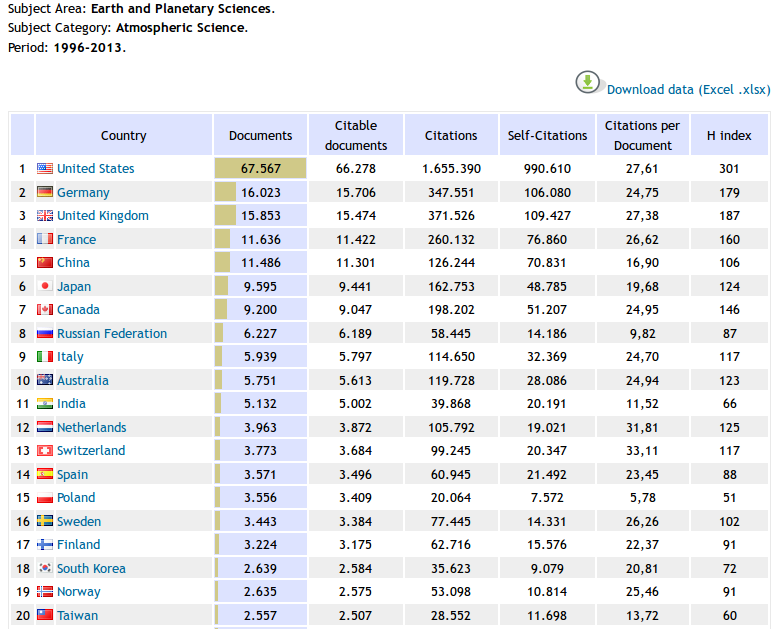Download data as Excel .xlsx file

pos(688,90)
